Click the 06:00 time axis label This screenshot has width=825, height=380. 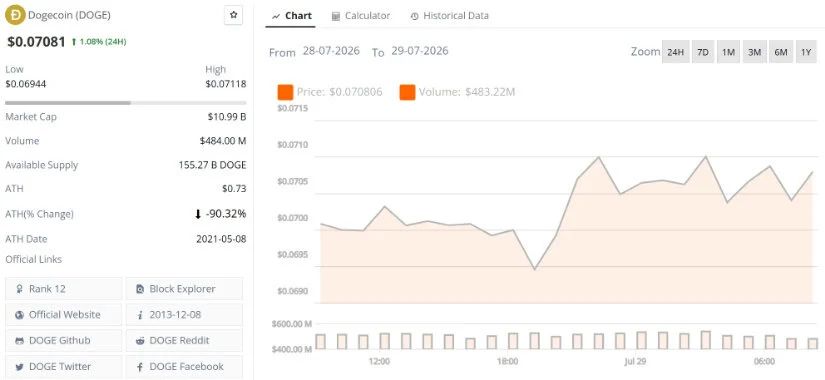[764, 362]
